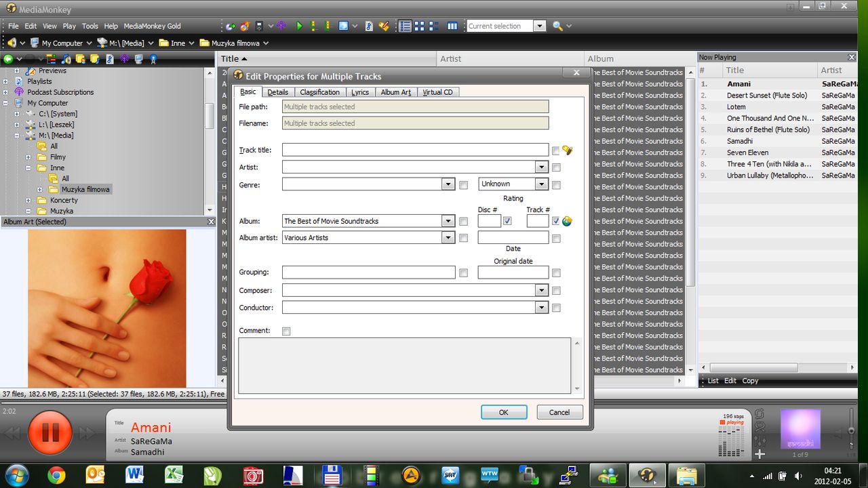Open the Album dropdown arrow
This screenshot has height=488, width=868.
(448, 221)
